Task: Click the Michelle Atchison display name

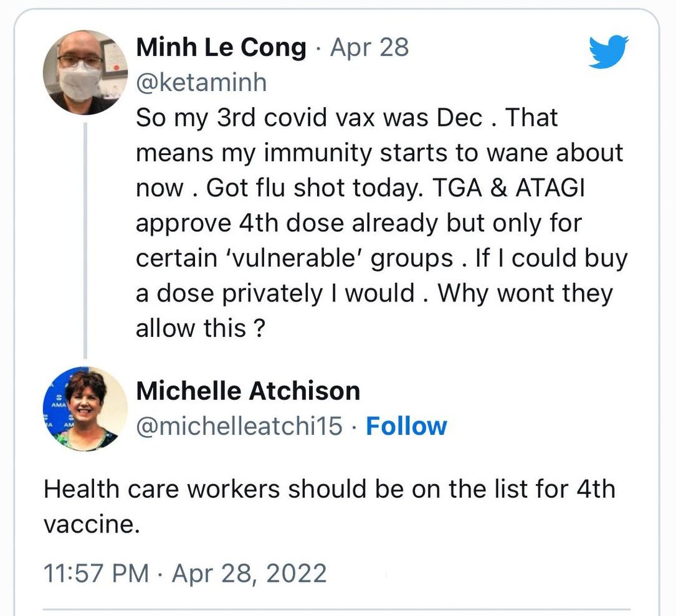Action: tap(249, 391)
